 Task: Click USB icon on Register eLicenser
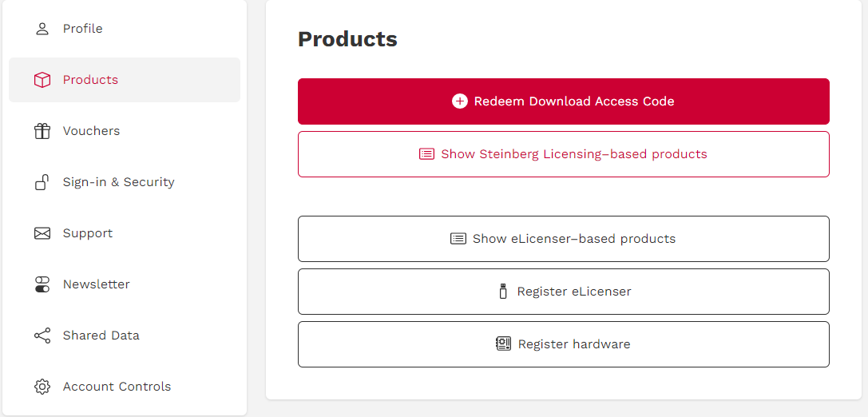[x=503, y=292]
